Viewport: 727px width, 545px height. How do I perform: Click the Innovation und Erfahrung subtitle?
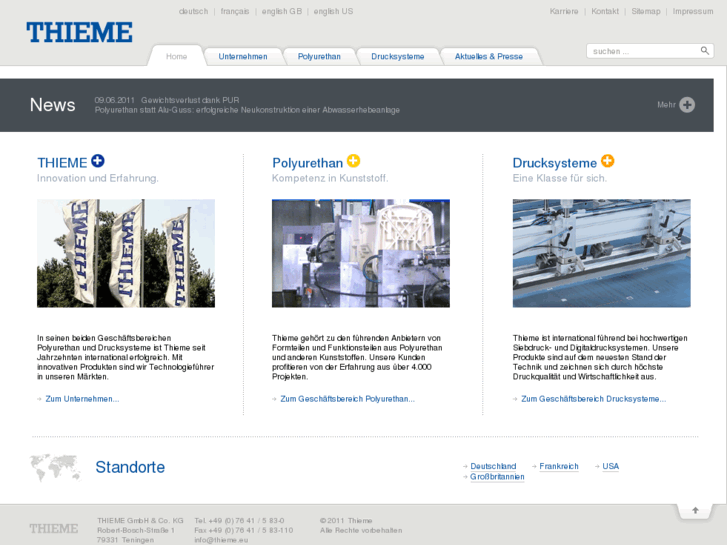98,178
